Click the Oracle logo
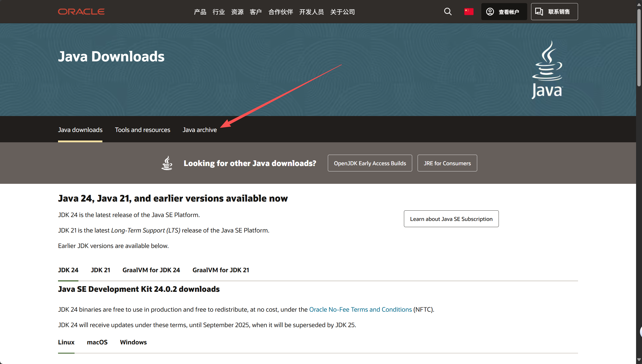642x364 pixels. click(x=81, y=12)
